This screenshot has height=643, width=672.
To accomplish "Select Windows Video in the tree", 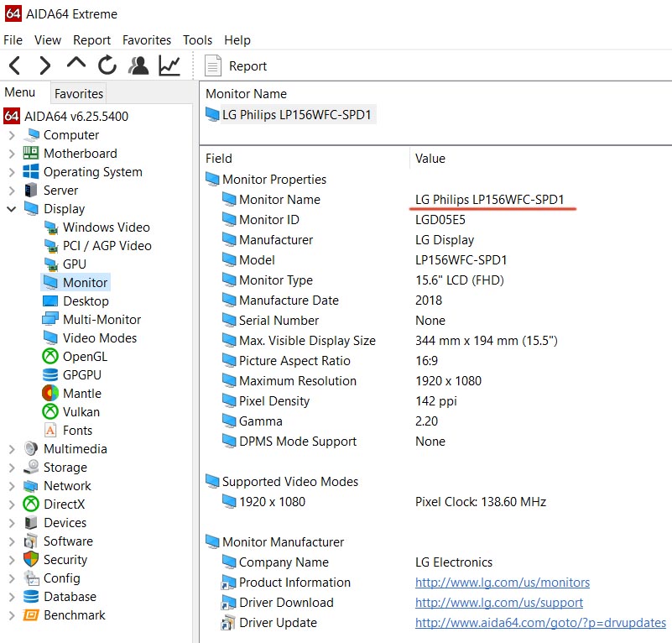I will [107, 227].
